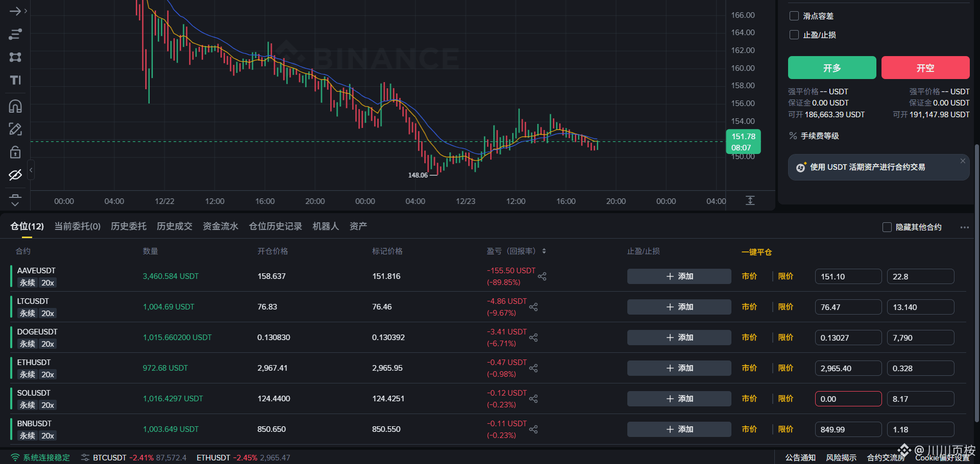Click the page vertical scrollbar
Screen dimensions: 980x464
coord(977,283)
